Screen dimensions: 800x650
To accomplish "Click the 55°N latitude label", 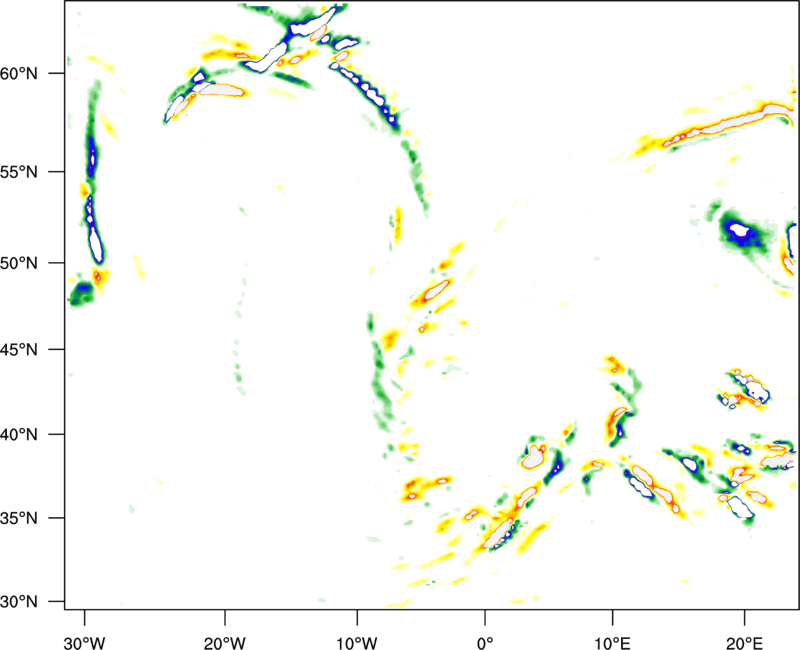I will click(x=19, y=172).
